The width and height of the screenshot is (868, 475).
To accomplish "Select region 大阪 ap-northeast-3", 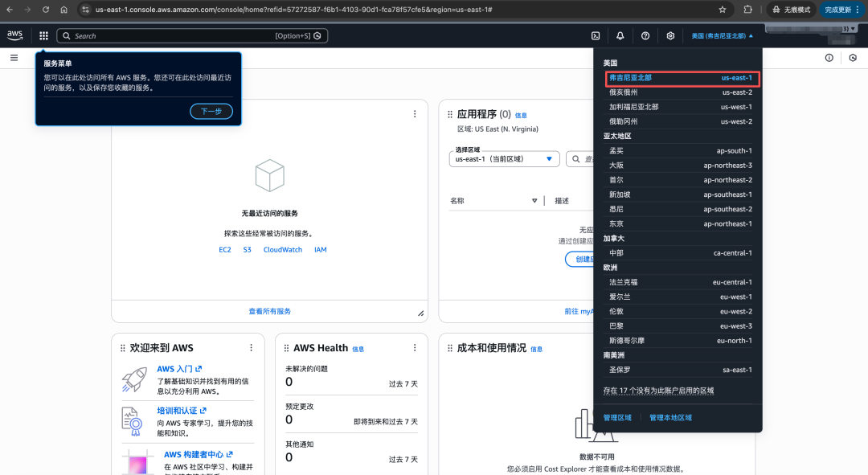I will (681, 165).
